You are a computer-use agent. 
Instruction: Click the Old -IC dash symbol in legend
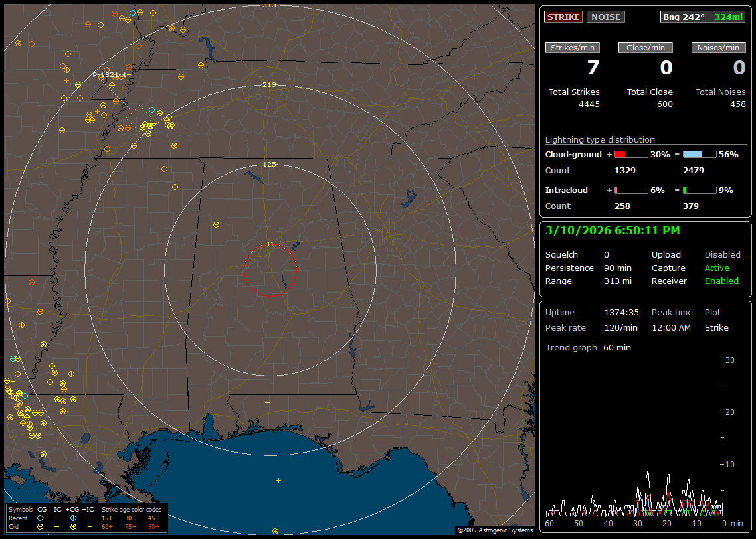pos(57,526)
